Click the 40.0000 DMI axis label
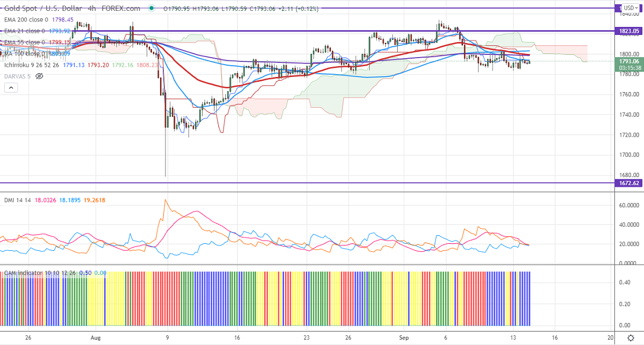 (x=629, y=224)
